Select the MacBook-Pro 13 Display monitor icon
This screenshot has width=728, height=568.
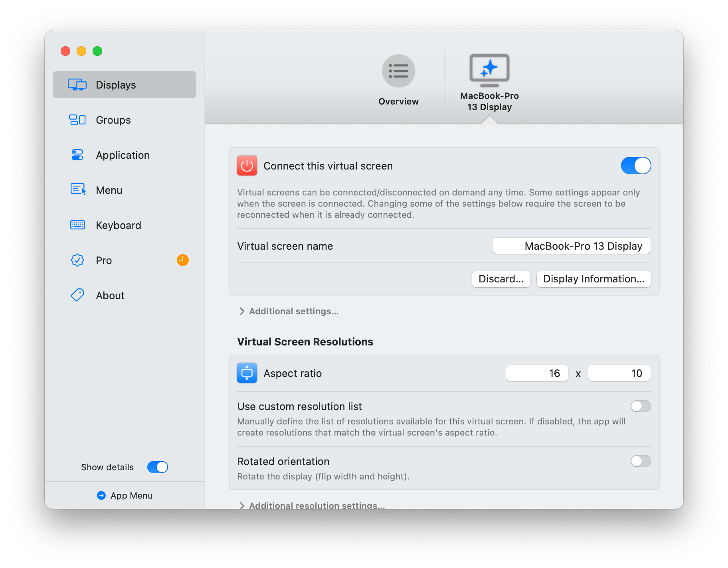[489, 70]
